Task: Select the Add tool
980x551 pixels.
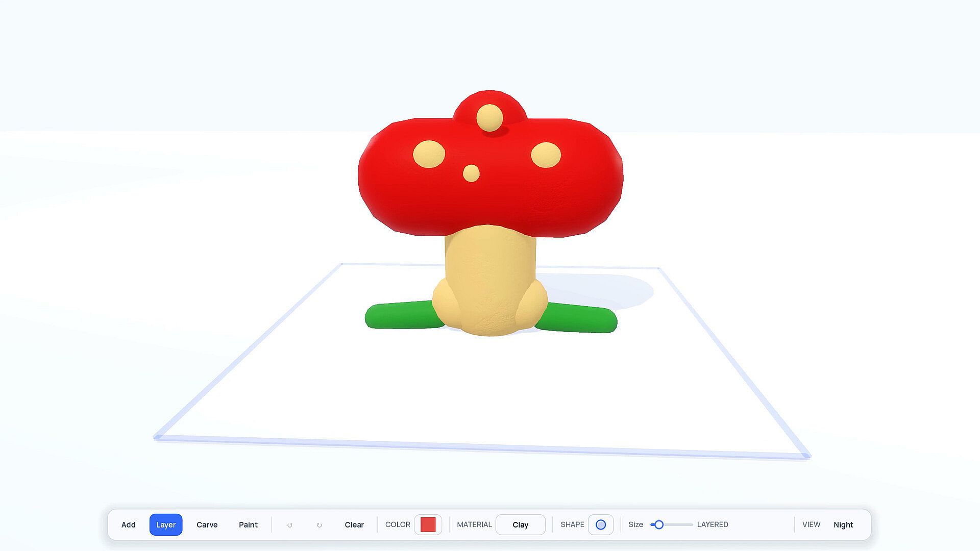Action: (128, 524)
